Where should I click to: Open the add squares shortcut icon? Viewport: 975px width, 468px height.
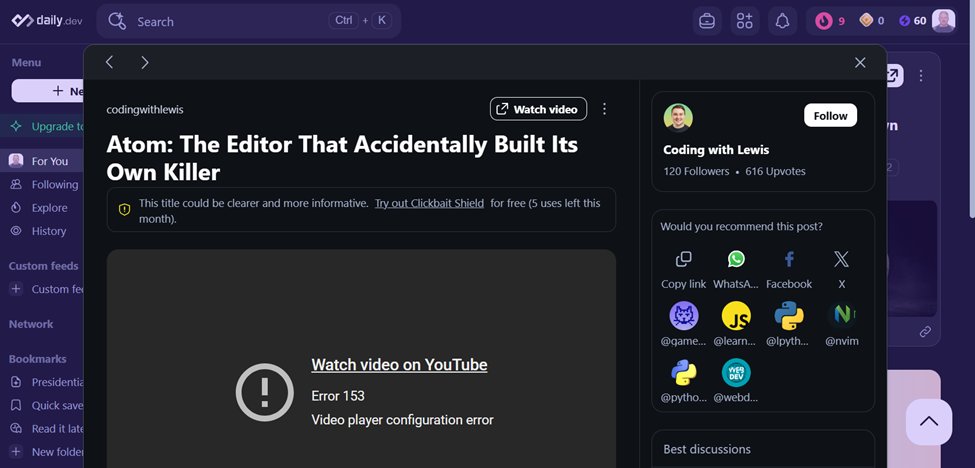click(x=744, y=21)
